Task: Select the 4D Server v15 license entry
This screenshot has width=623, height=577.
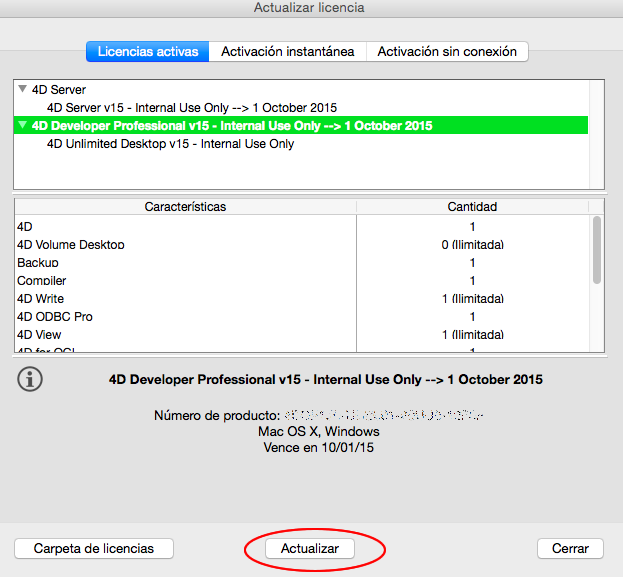Action: [192, 108]
